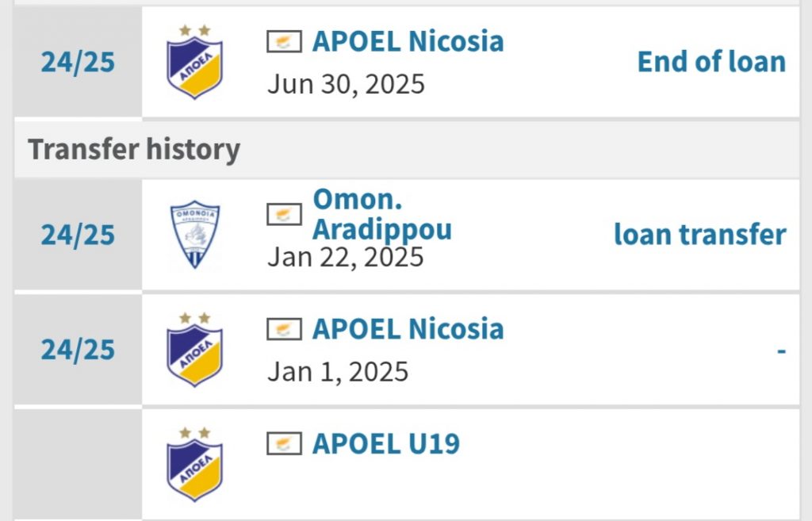Click Omonoia Aradippou club crest
The image size is (812, 521).
click(x=195, y=234)
